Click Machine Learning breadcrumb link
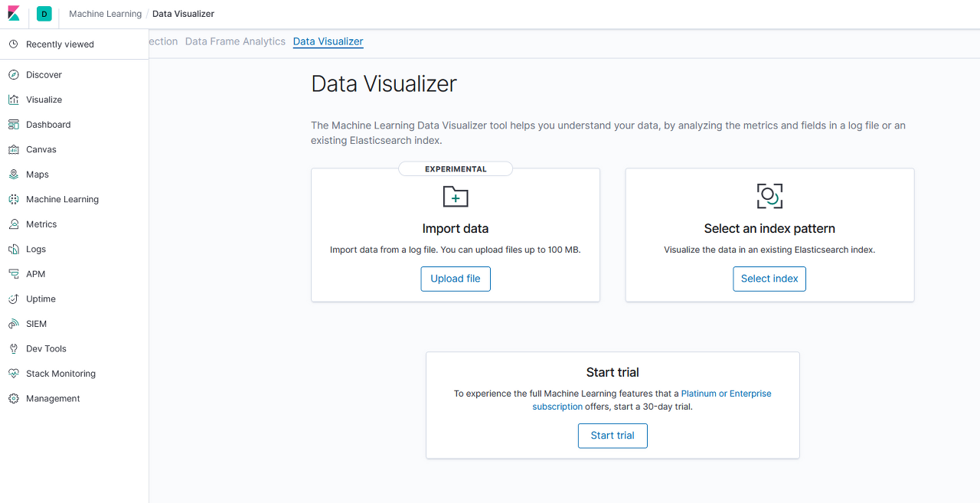 [x=105, y=14]
